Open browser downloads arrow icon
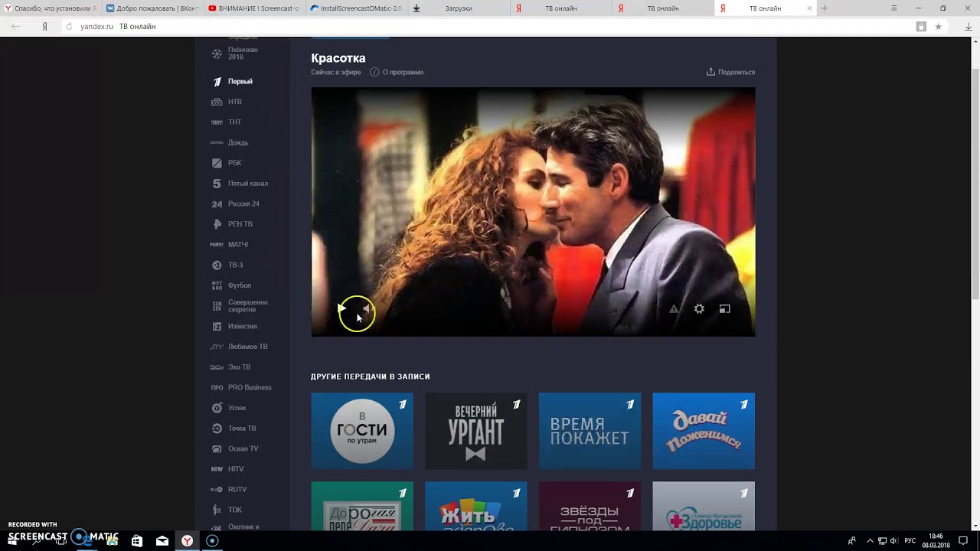 tap(968, 26)
